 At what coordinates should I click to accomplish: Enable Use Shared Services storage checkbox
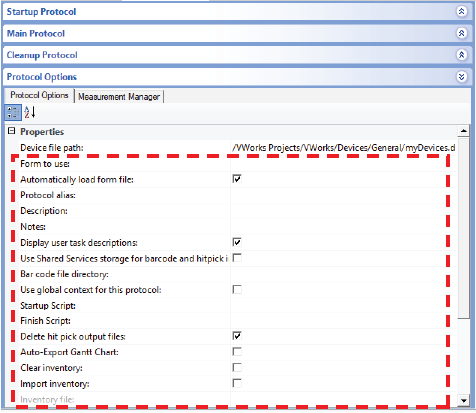[x=237, y=258]
